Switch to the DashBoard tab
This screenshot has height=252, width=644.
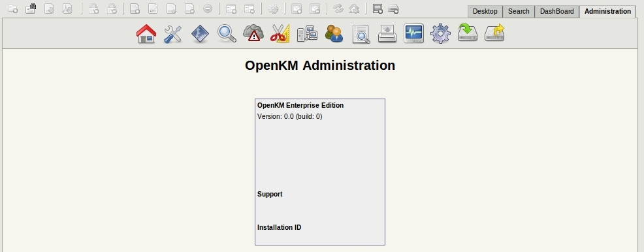point(557,12)
